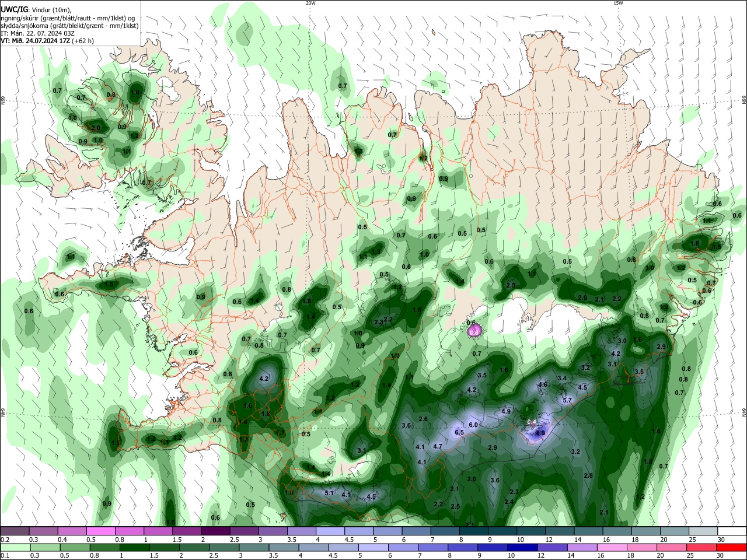Click the 5.7 precipitation value
The width and height of the screenshot is (747, 560).
[x=567, y=400]
